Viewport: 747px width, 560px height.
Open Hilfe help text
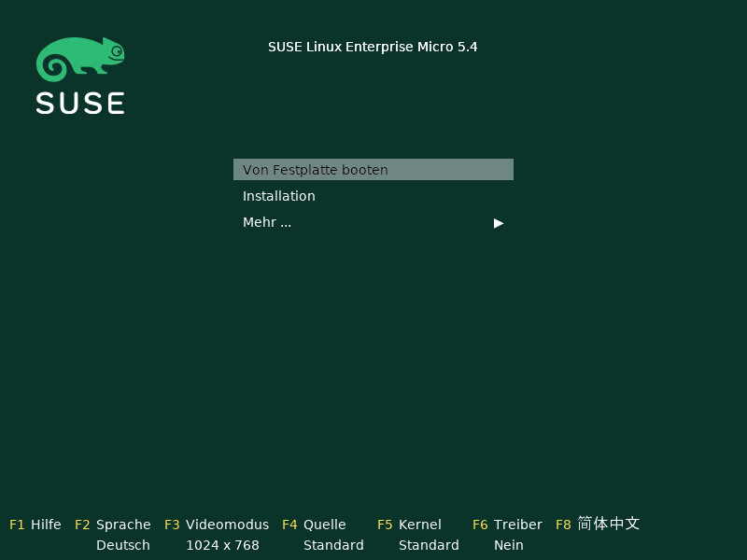point(46,525)
